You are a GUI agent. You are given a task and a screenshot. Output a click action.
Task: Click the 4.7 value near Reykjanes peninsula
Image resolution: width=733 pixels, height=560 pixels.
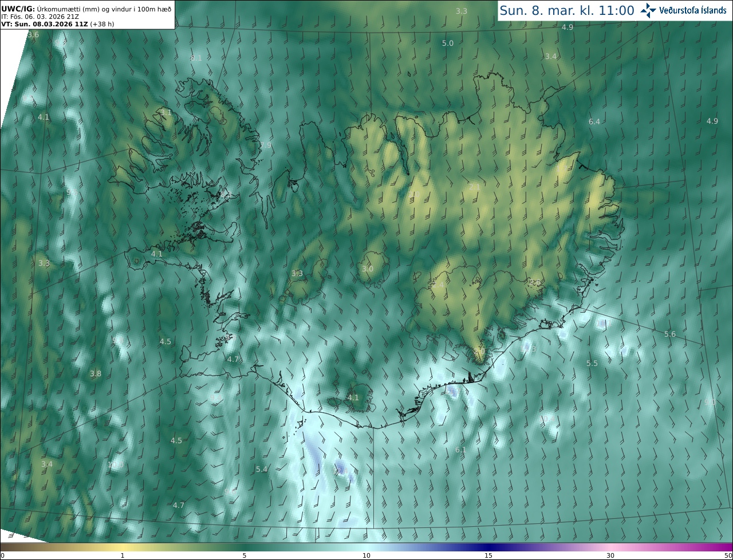point(233,360)
